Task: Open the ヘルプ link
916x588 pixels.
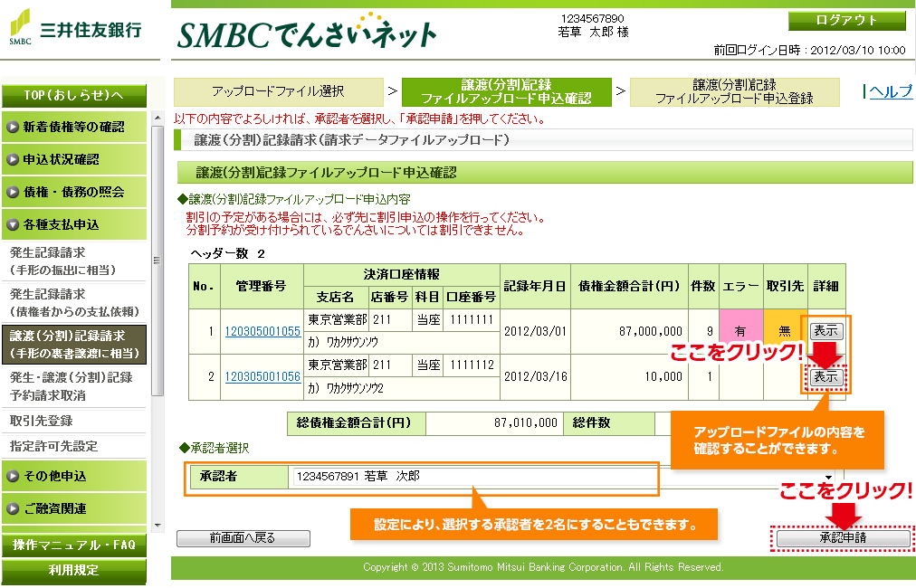Action: pyautogui.click(x=891, y=91)
